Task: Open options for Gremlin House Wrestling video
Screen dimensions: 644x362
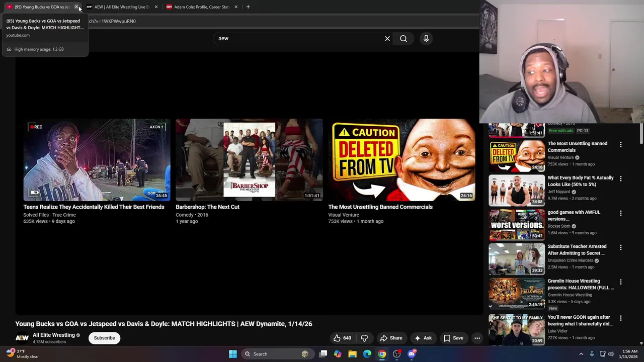Action: pyautogui.click(x=620, y=282)
